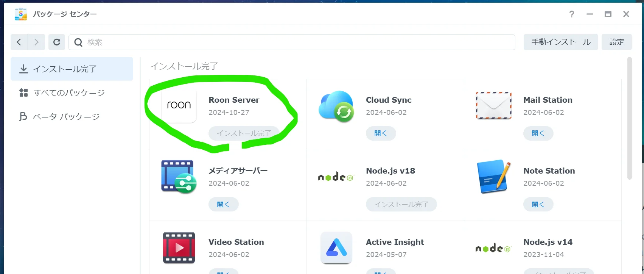This screenshot has width=644, height=274.
Task: Click the Roon Server package icon
Action: point(179,105)
